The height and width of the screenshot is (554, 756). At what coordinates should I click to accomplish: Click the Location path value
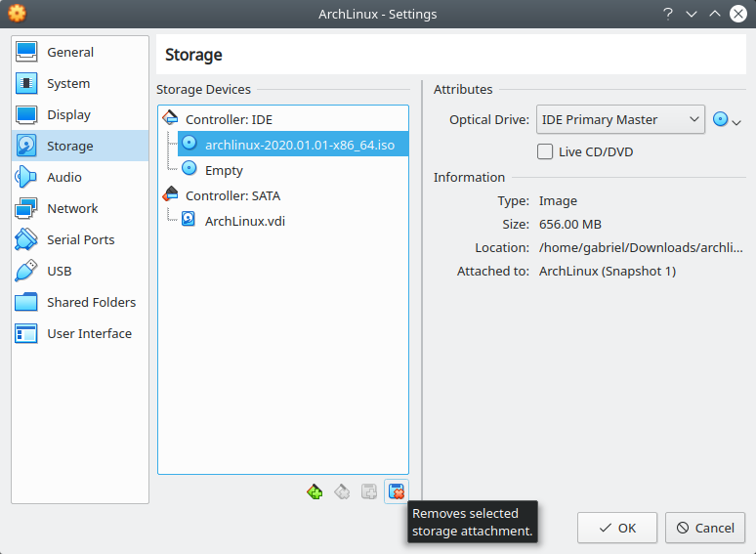tap(641, 248)
